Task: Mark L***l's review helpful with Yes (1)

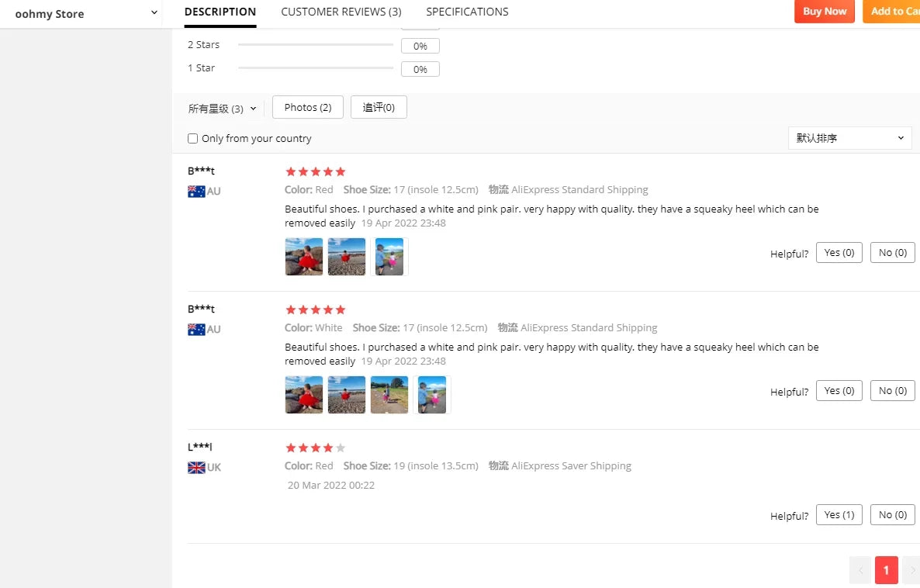Action: point(839,514)
